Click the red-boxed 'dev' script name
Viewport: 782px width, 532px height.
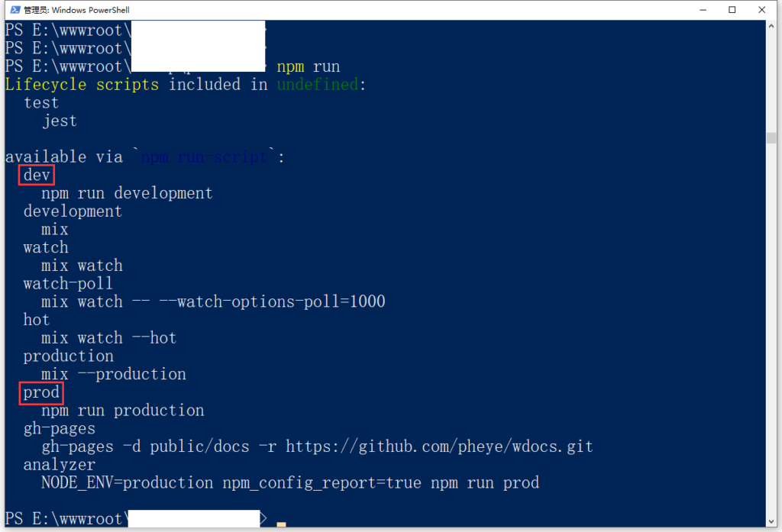pyautogui.click(x=37, y=175)
